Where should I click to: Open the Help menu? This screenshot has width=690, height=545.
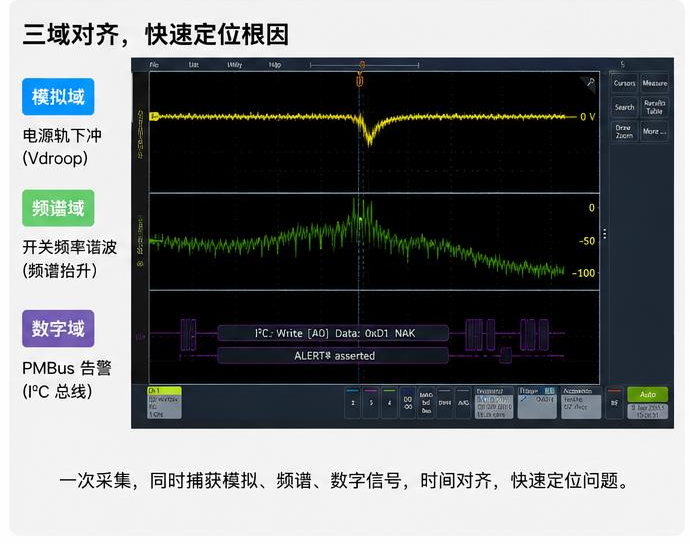[275, 65]
